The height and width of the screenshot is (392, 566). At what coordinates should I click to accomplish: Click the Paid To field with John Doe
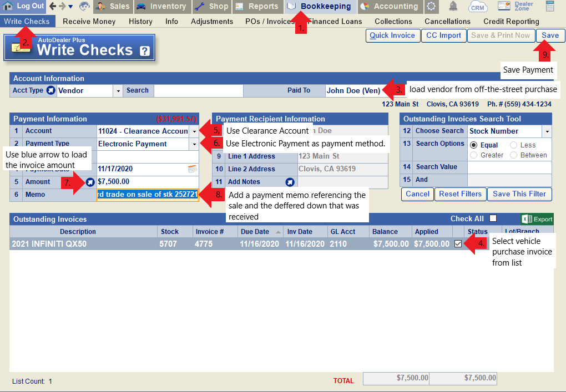click(354, 91)
